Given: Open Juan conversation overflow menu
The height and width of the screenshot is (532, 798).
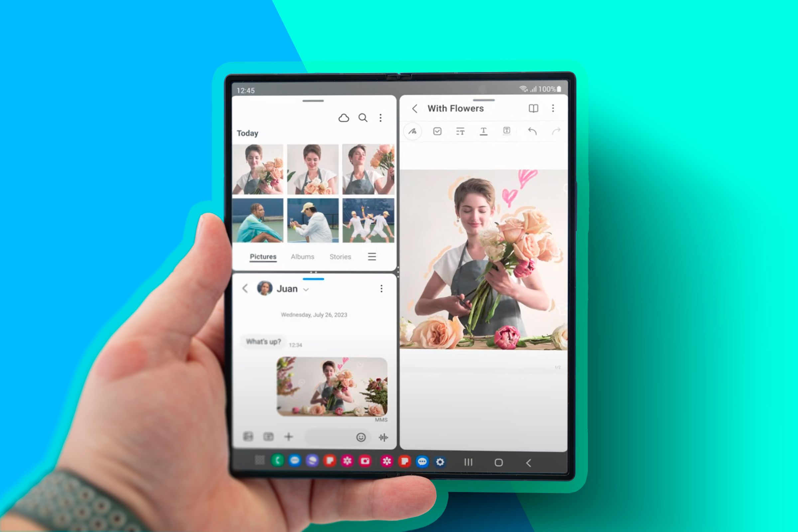Looking at the screenshot, I should point(382,288).
